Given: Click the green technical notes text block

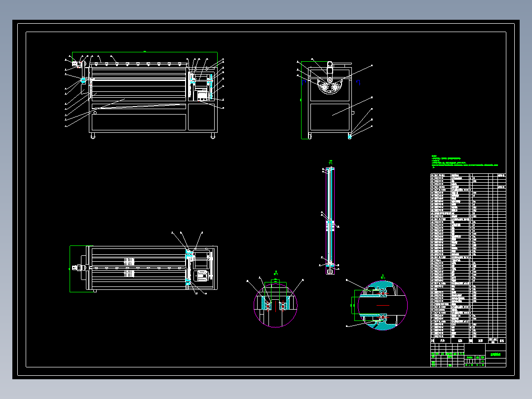Looking at the screenshot, I should pos(464,161).
